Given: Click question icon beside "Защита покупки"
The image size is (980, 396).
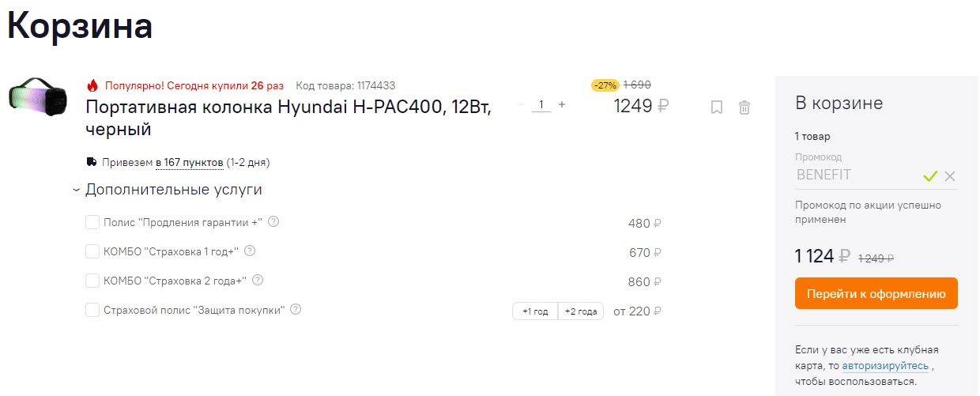Looking at the screenshot, I should (296, 310).
